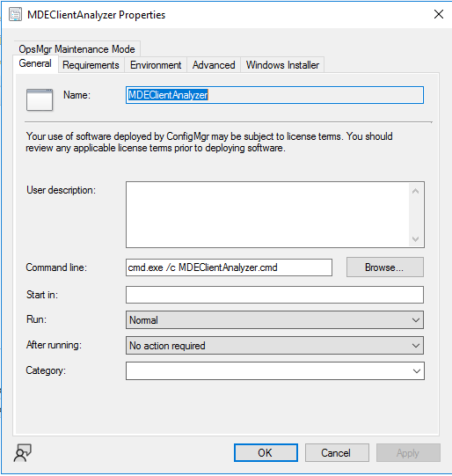Click the program window icon beside Name
452x476 pixels.
click(x=40, y=99)
